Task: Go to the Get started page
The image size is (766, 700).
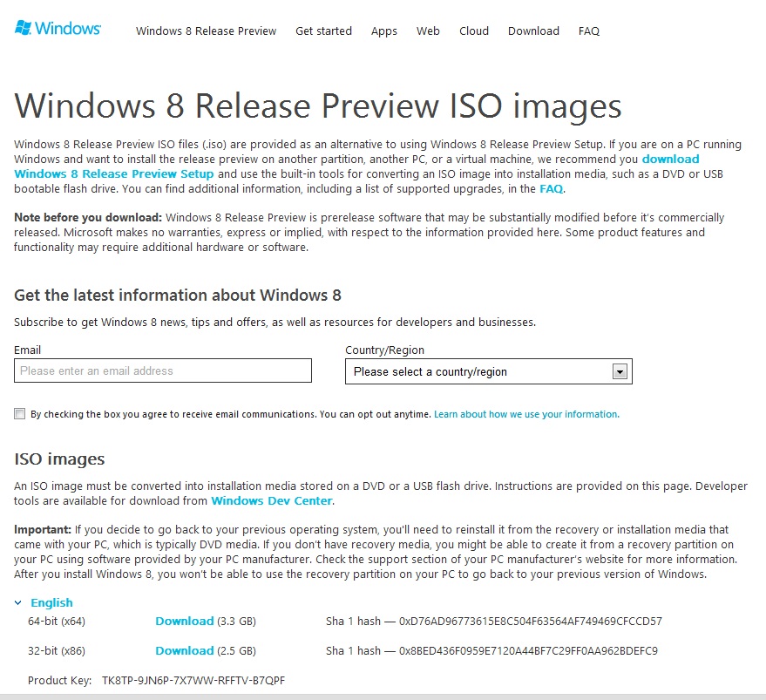Action: 323,31
